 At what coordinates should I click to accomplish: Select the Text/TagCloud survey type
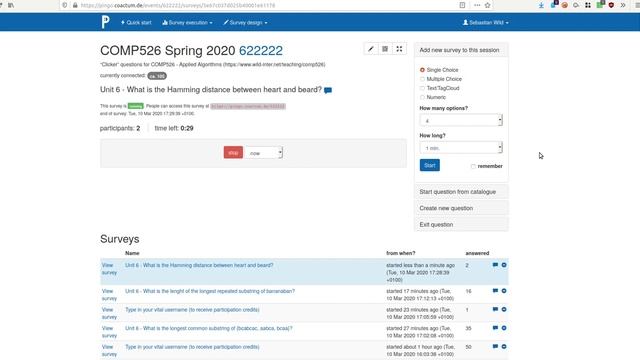pyautogui.click(x=422, y=88)
